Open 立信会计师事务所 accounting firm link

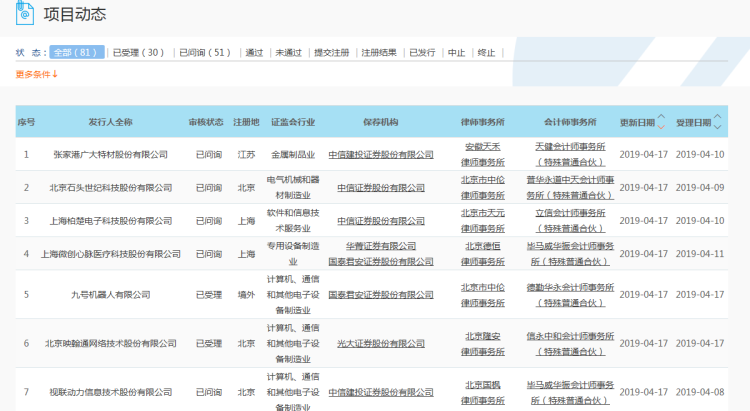coord(570,220)
